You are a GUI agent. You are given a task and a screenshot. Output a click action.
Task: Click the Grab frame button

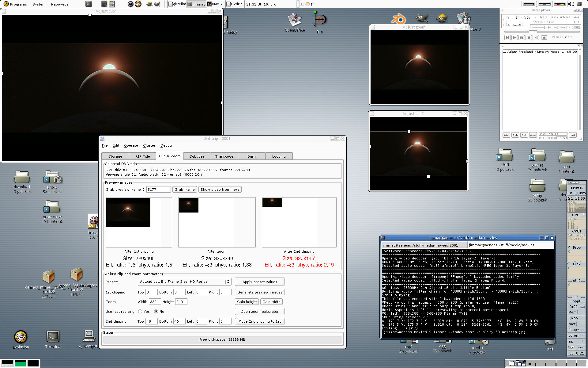click(x=184, y=190)
